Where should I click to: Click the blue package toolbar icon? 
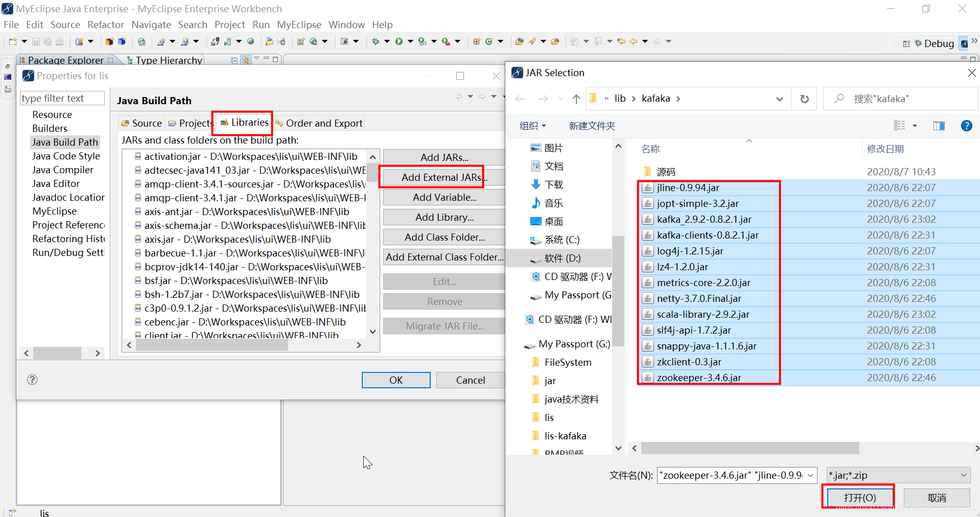(x=122, y=41)
